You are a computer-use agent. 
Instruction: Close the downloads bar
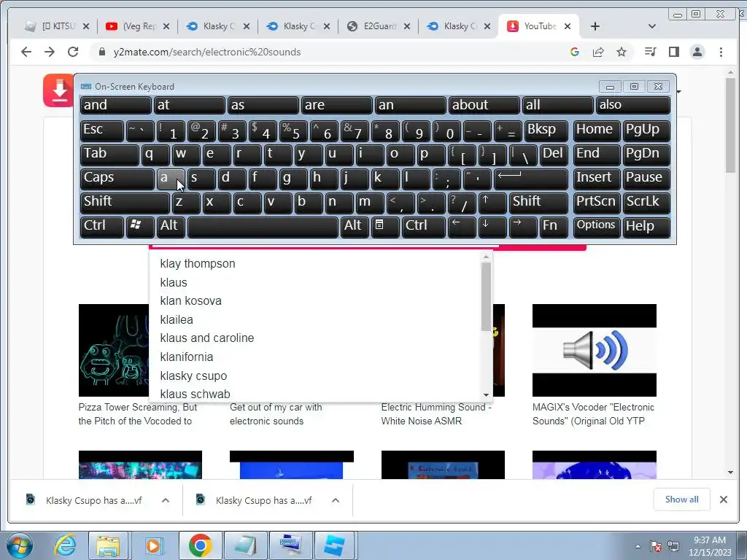pyautogui.click(x=724, y=499)
